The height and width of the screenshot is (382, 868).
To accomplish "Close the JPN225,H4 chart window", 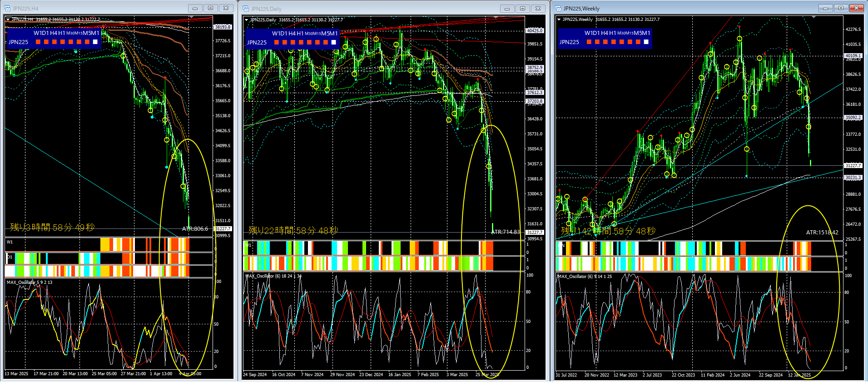I will [226, 8].
